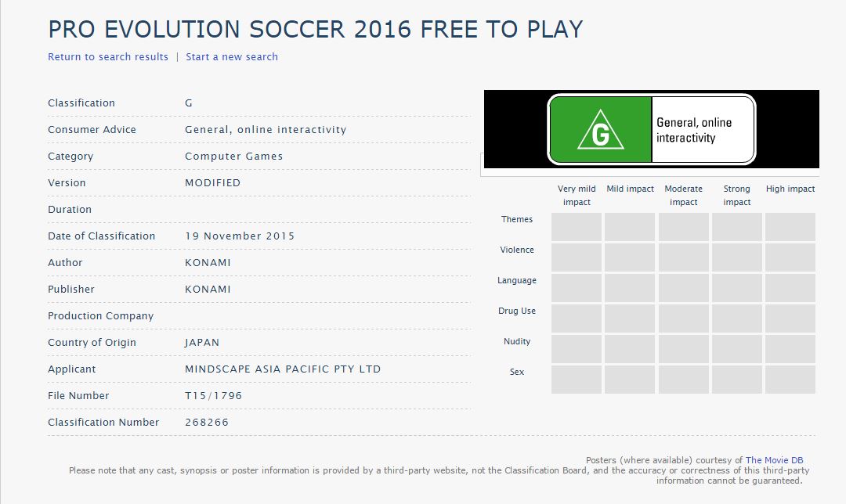
Task: Select the Nudity high impact cell
Action: [x=790, y=349]
